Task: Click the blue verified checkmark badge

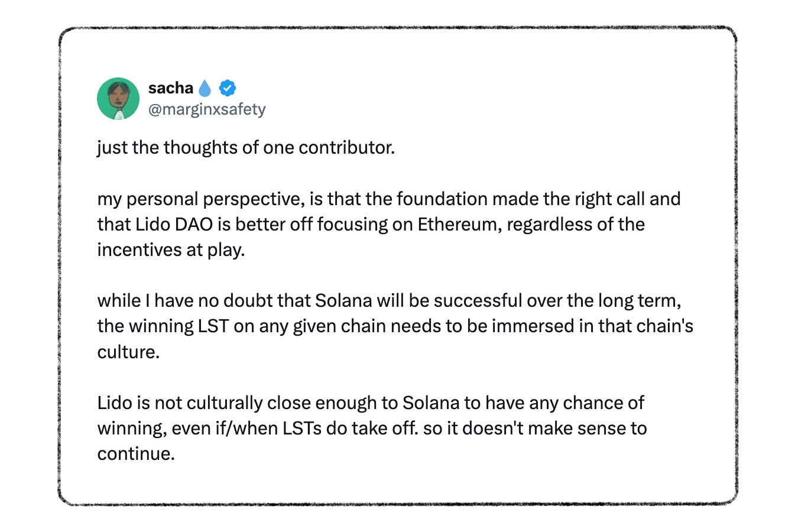Action: [228, 88]
